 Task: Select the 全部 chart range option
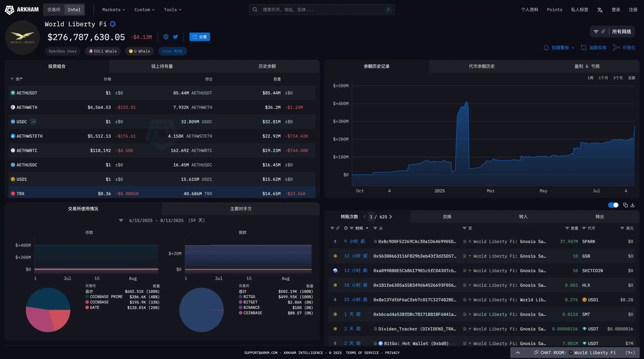[x=631, y=78]
